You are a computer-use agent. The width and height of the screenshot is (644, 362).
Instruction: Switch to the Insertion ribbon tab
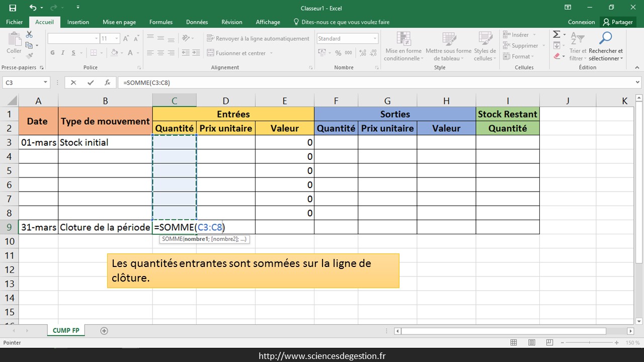[78, 22]
